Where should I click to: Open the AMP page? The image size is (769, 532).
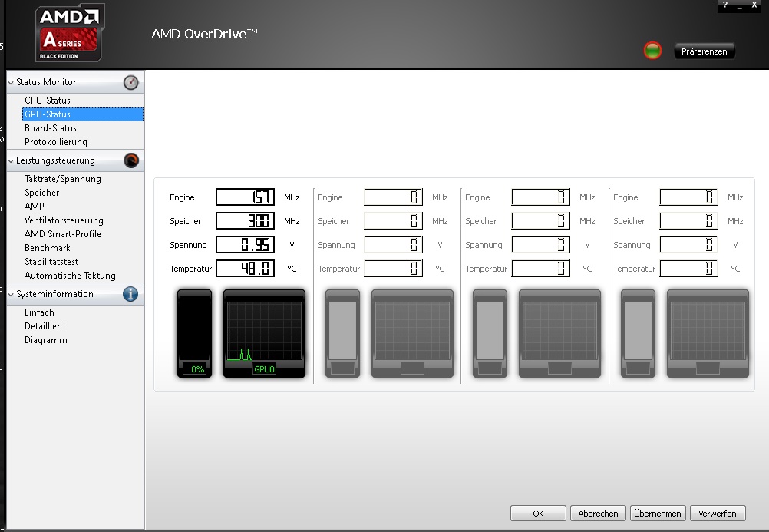(x=35, y=207)
